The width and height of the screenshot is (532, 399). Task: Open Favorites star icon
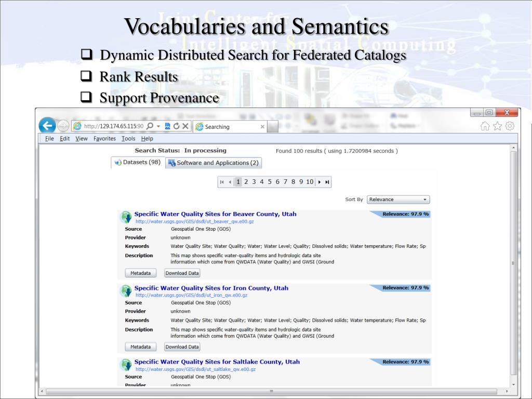(x=497, y=126)
